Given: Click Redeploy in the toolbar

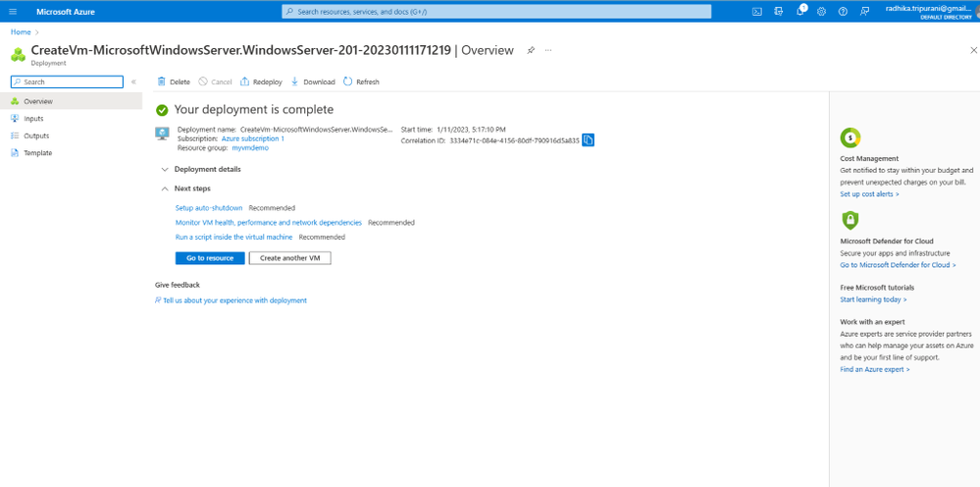Looking at the screenshot, I should point(261,81).
